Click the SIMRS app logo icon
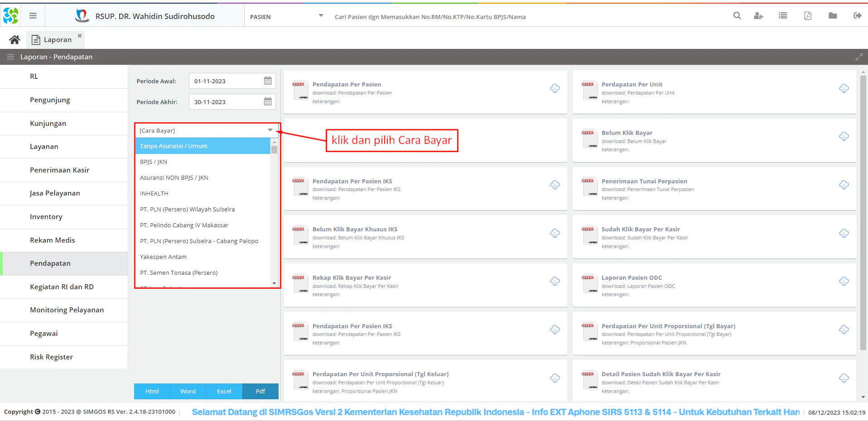The width and height of the screenshot is (868, 421). 10,16
